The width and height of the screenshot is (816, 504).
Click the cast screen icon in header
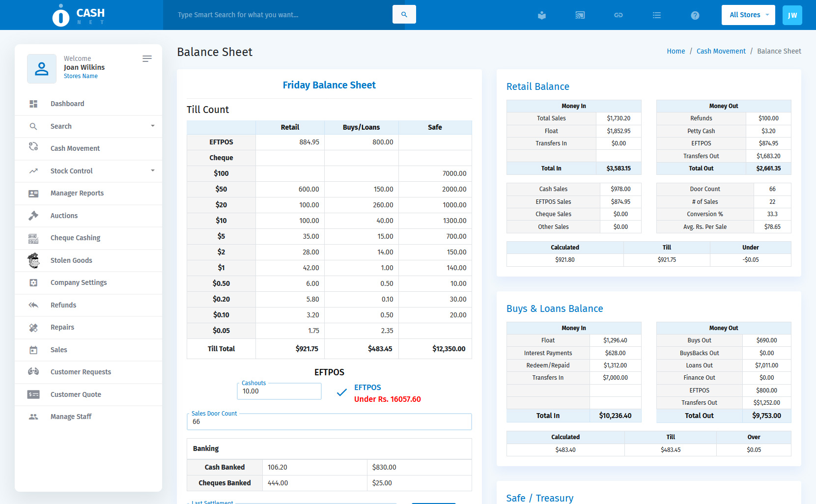tap(580, 15)
